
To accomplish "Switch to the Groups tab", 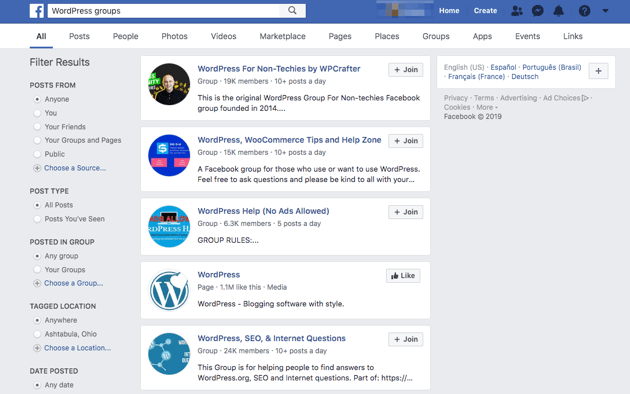I will (x=436, y=36).
